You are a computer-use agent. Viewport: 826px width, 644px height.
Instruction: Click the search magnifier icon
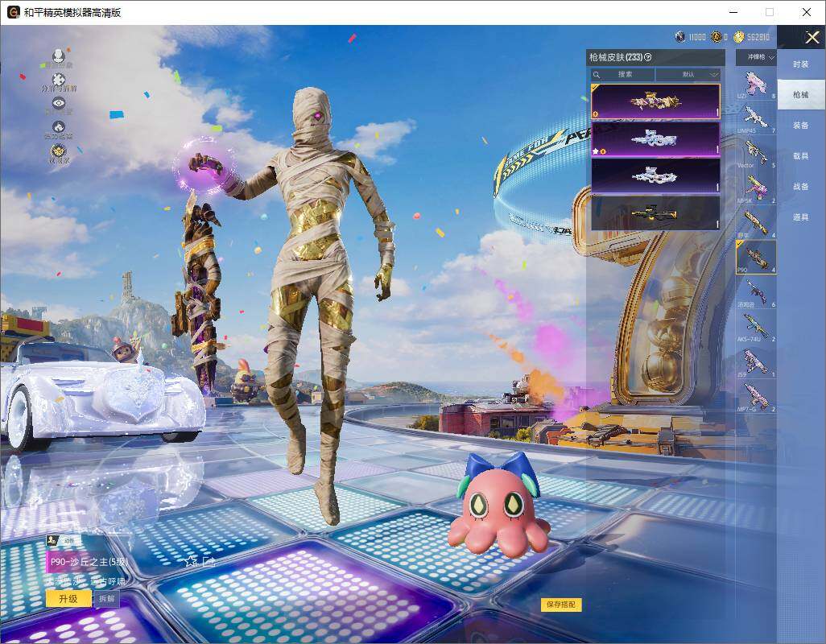click(x=597, y=75)
